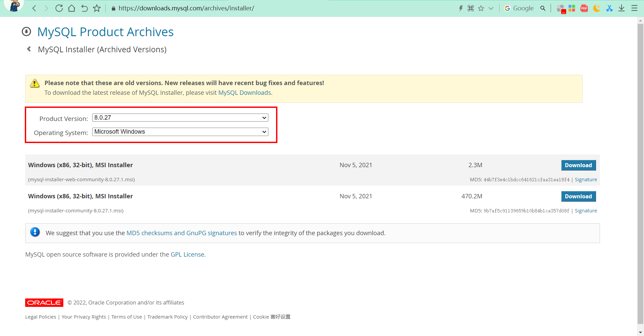Click the page scrollbar up arrow
Image resolution: width=644 pixels, height=336 pixels.
pyautogui.click(x=640, y=20)
